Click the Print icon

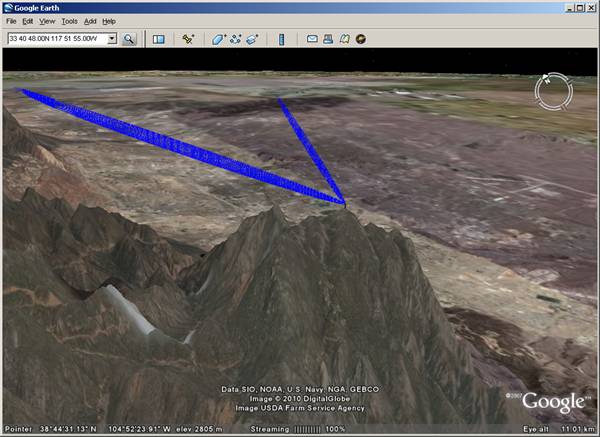[328, 39]
